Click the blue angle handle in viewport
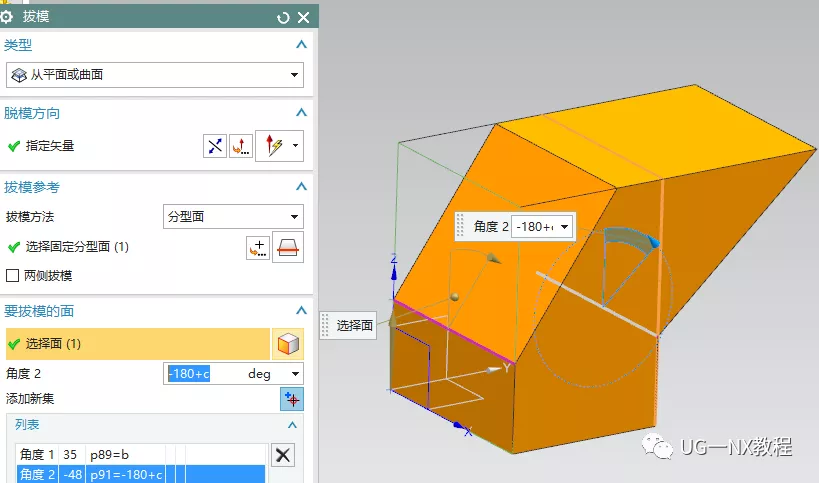Viewport: 819px width, 483px height. click(x=652, y=242)
